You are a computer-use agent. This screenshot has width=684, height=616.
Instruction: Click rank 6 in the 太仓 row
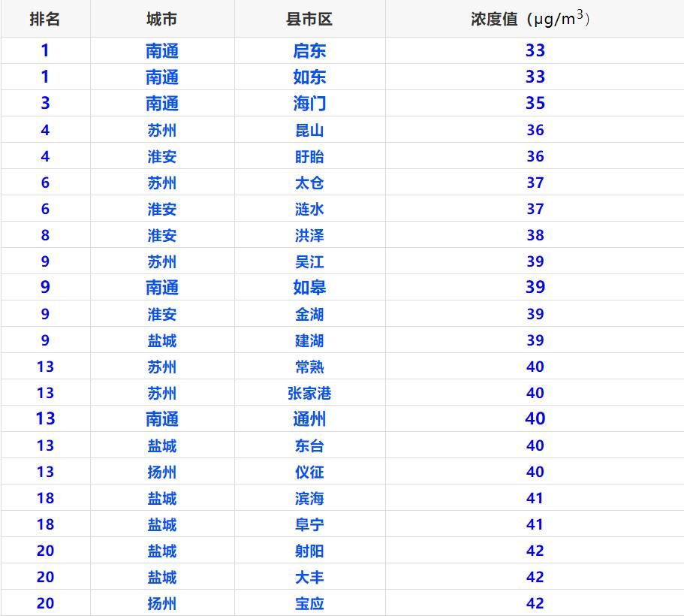pyautogui.click(x=45, y=183)
